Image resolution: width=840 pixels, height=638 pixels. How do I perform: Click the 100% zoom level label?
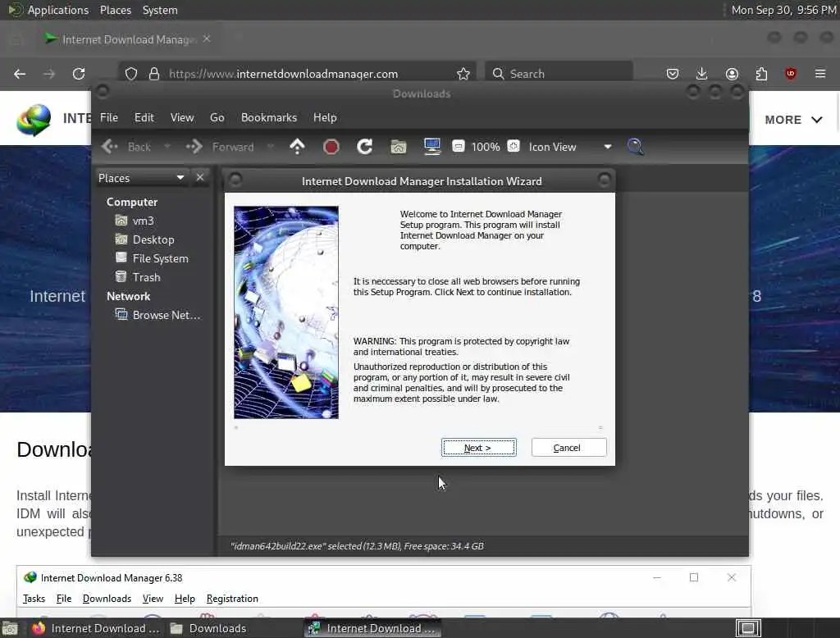click(x=486, y=147)
